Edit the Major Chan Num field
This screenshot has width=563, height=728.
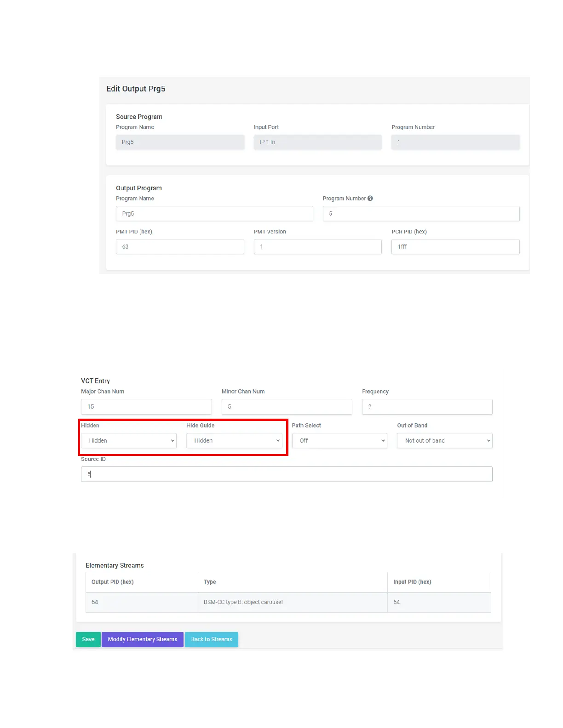(146, 407)
